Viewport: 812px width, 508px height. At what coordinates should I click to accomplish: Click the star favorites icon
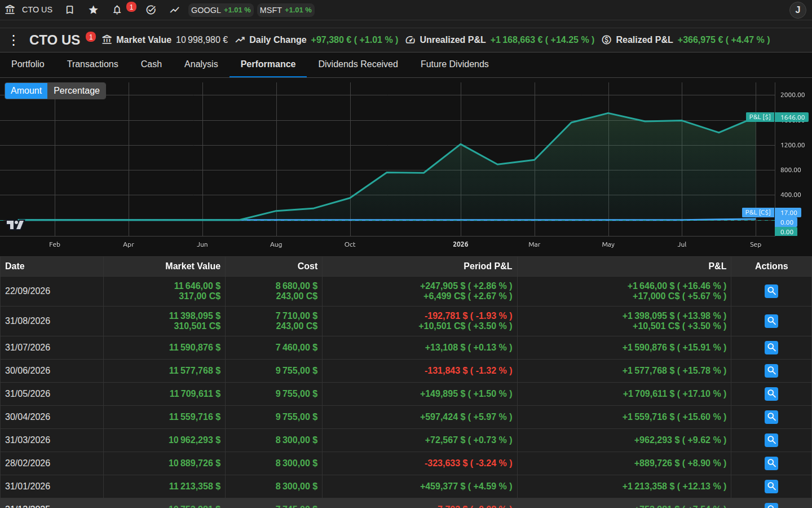pyautogui.click(x=94, y=10)
